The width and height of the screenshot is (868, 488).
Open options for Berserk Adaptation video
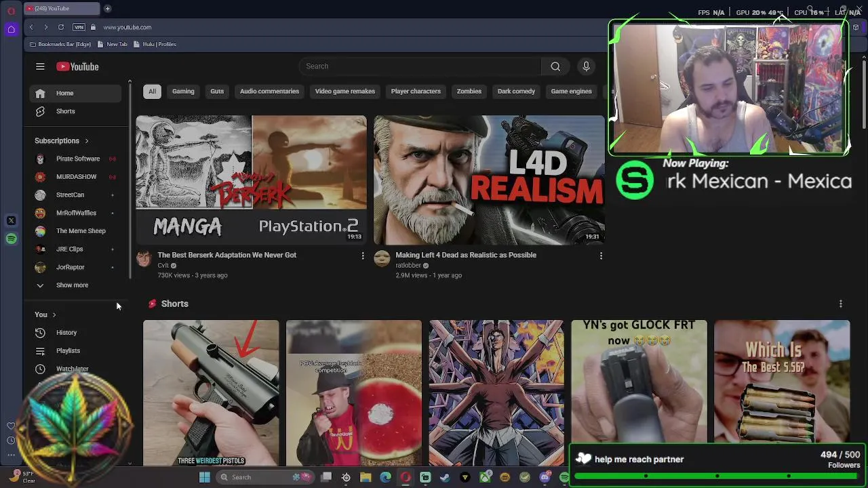click(363, 256)
